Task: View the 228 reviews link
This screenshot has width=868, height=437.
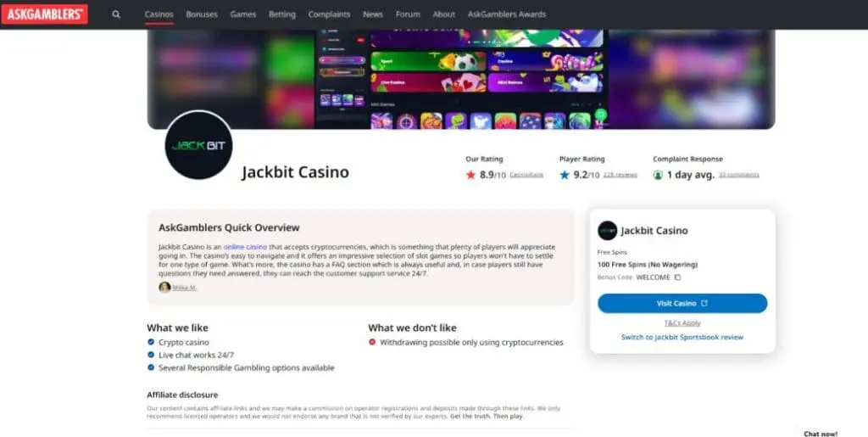Action: point(620,175)
